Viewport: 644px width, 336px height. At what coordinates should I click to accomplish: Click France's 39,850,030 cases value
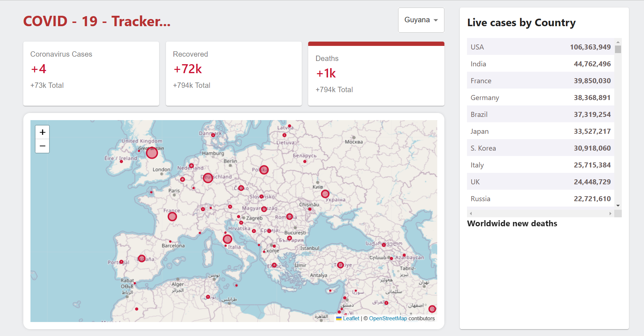point(592,81)
